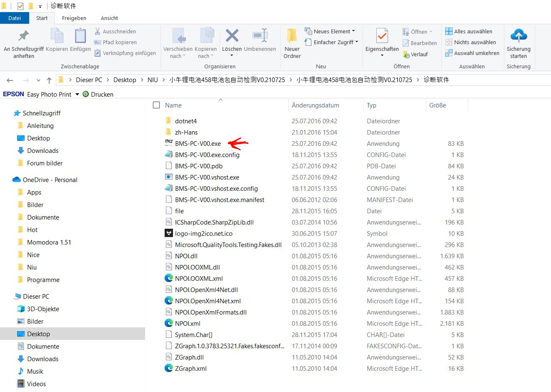551x392 pixels.
Task: Open the recent locations history chevron
Action: point(38,80)
